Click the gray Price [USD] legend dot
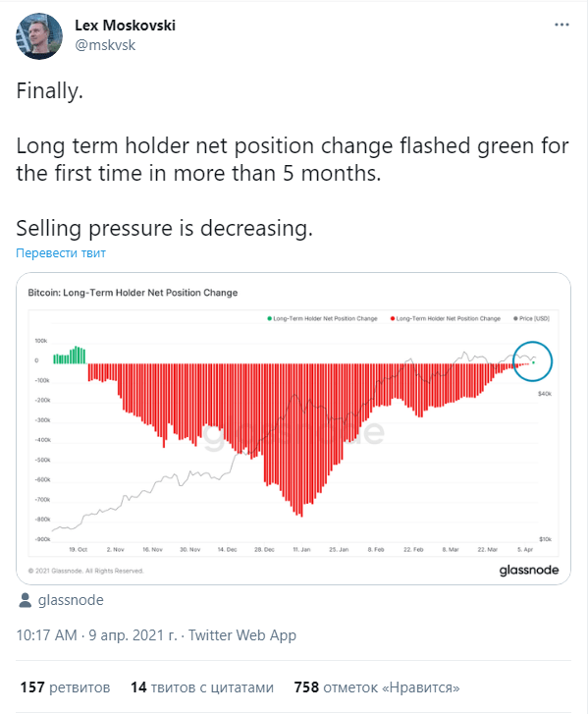This screenshot has width=588, height=714. pyautogui.click(x=515, y=318)
